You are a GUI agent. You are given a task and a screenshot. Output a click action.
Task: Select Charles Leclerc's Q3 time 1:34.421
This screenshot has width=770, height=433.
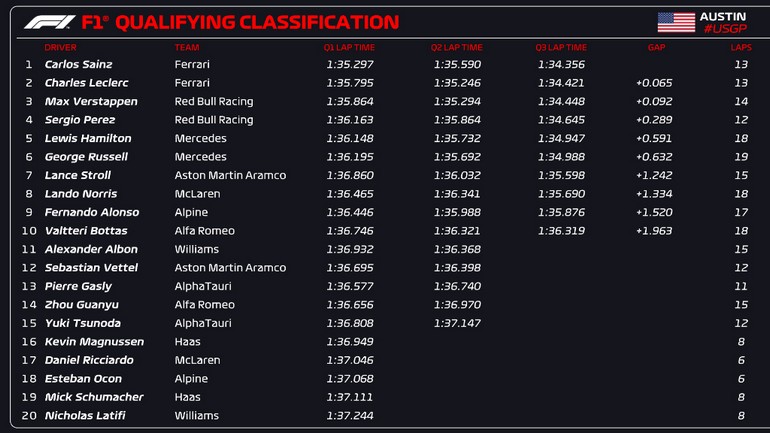[560, 83]
